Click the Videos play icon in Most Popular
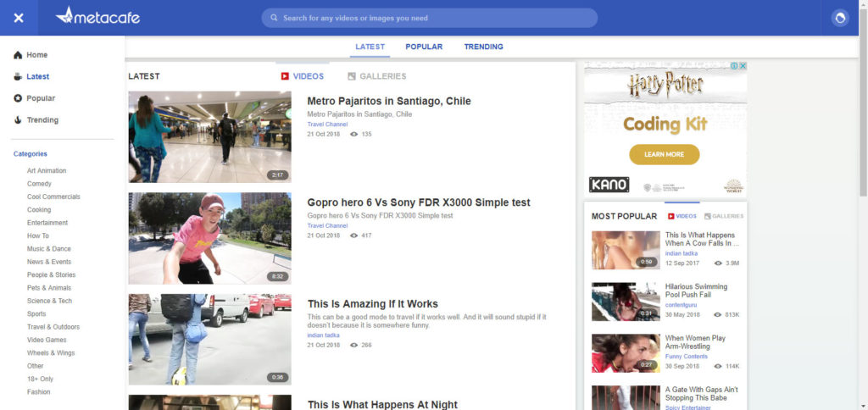The width and height of the screenshot is (868, 410). point(671,216)
